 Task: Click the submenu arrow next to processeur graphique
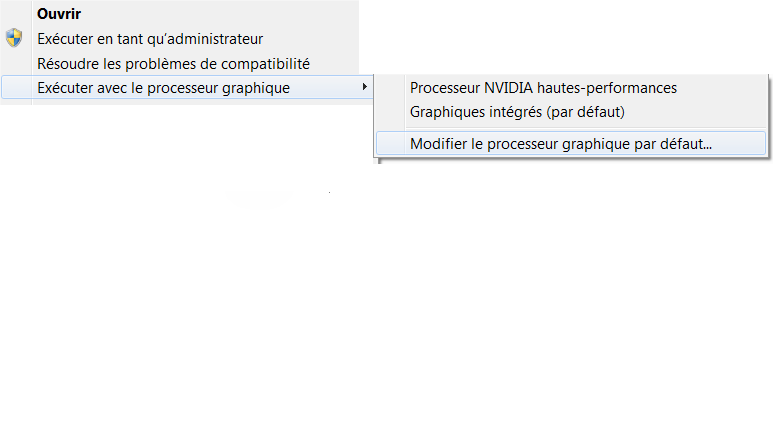coord(364,87)
